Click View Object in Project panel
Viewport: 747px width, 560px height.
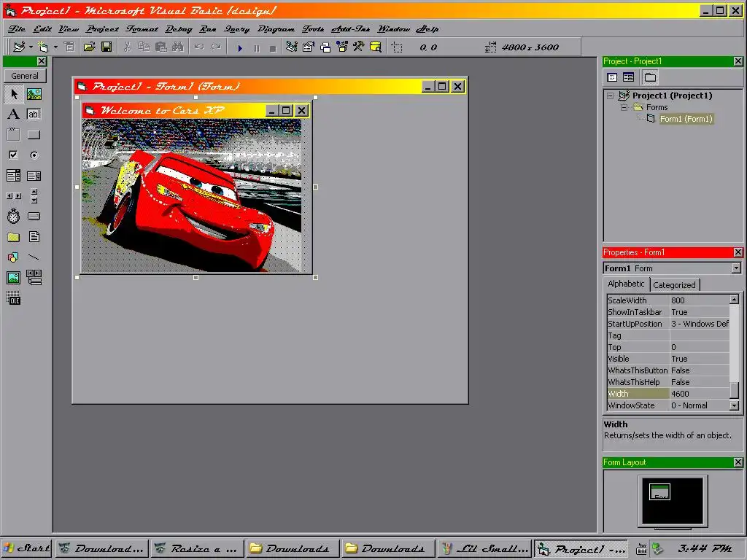pos(628,77)
